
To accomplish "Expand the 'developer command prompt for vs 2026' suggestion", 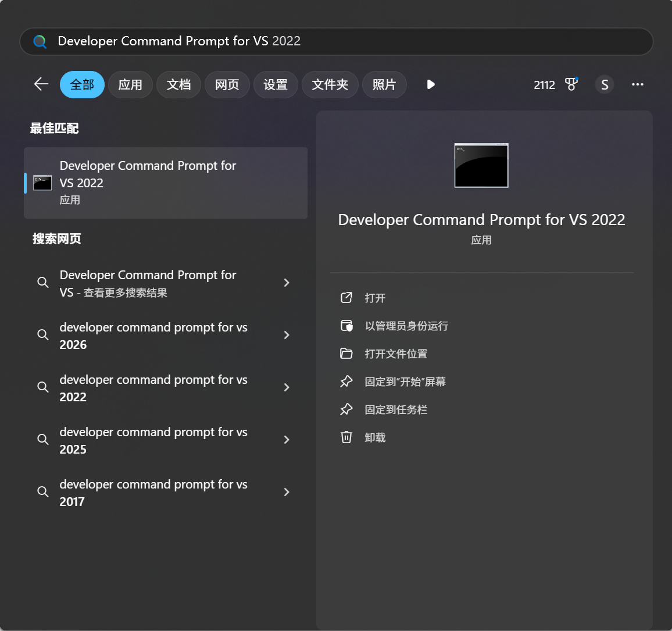I will pos(287,335).
